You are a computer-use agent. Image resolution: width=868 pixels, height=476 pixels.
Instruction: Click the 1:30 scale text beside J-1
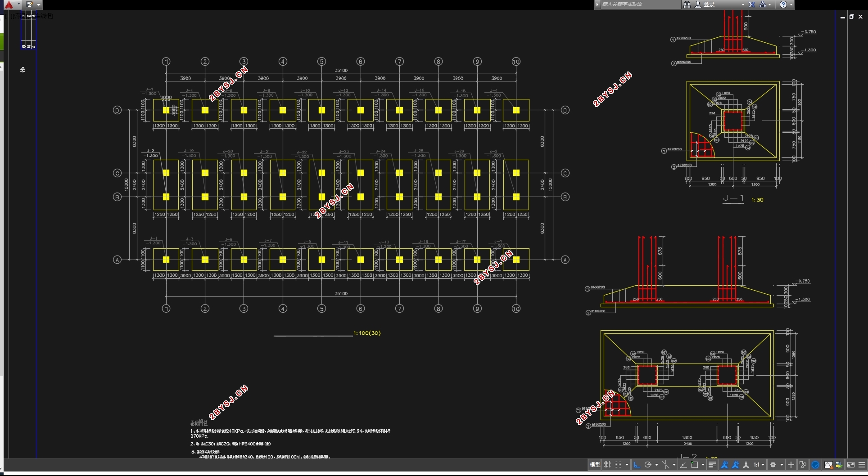pyautogui.click(x=757, y=200)
